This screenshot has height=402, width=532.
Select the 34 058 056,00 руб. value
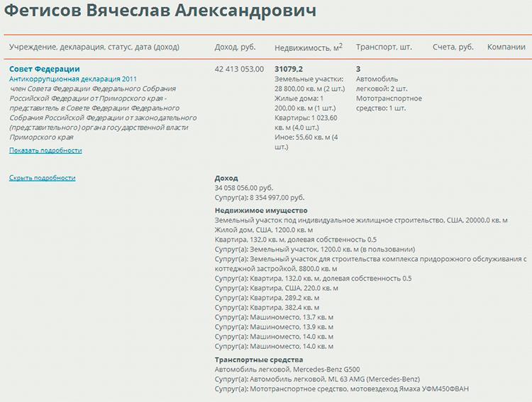tap(243, 188)
